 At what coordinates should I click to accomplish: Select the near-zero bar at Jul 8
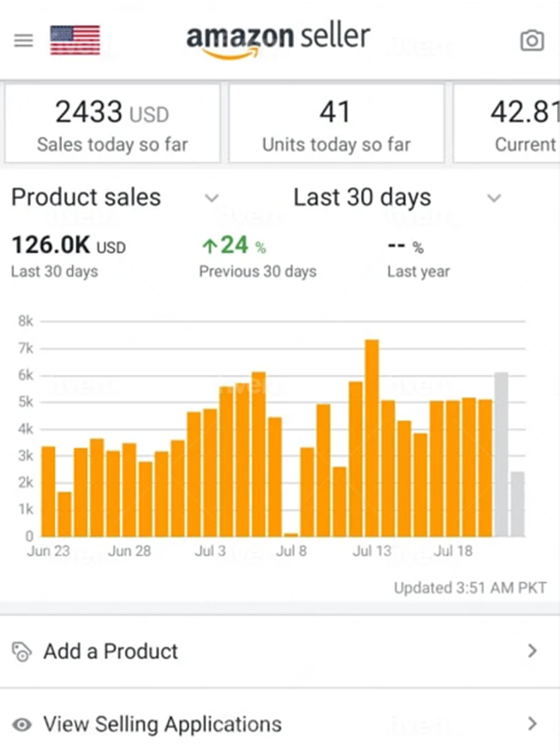pyautogui.click(x=291, y=534)
